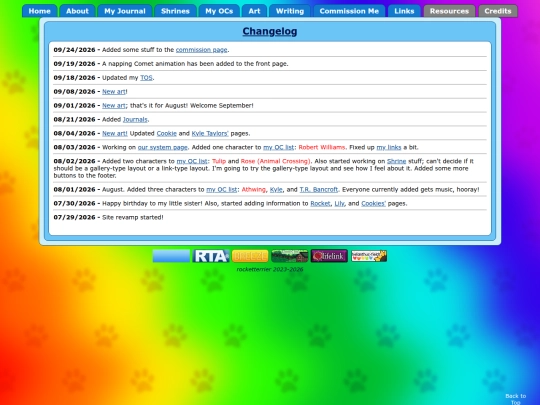Open the Kyle character link
Screen dimensions: 540x405
point(276,189)
